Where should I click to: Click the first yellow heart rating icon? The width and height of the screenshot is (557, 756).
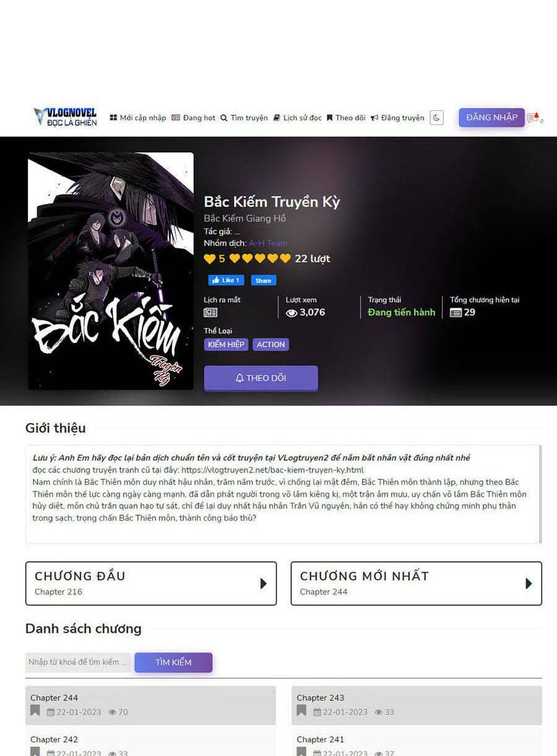[x=210, y=259]
